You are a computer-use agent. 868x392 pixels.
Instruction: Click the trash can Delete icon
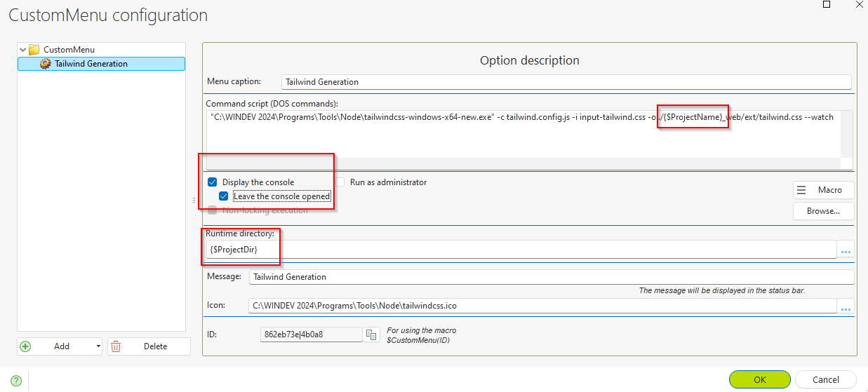(x=116, y=346)
